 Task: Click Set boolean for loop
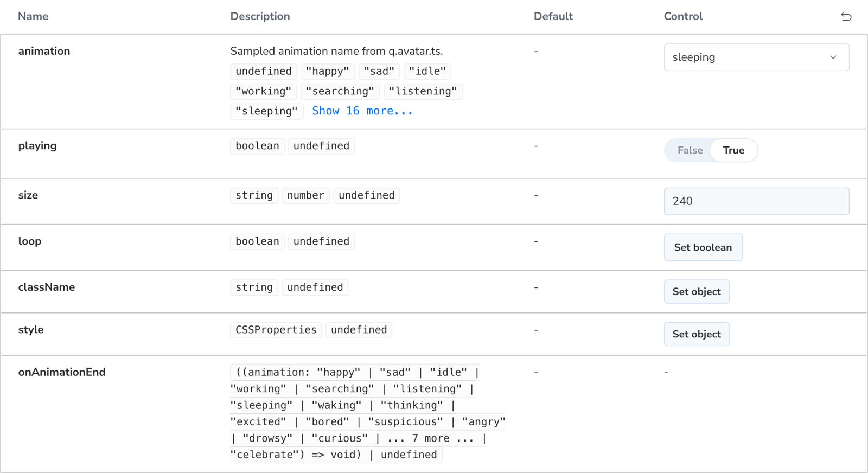703,247
